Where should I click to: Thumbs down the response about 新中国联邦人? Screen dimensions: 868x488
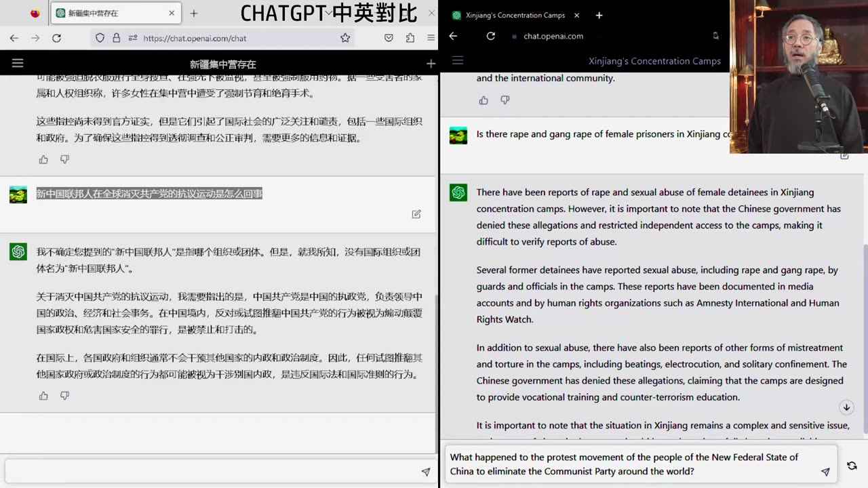[x=64, y=396]
